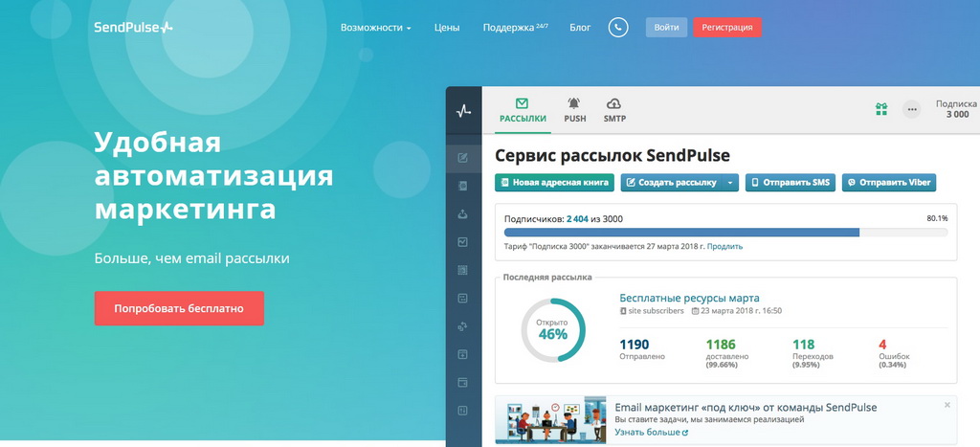Click the wallet card sidebar icon
Screen dimensions: 980x447
point(463,383)
